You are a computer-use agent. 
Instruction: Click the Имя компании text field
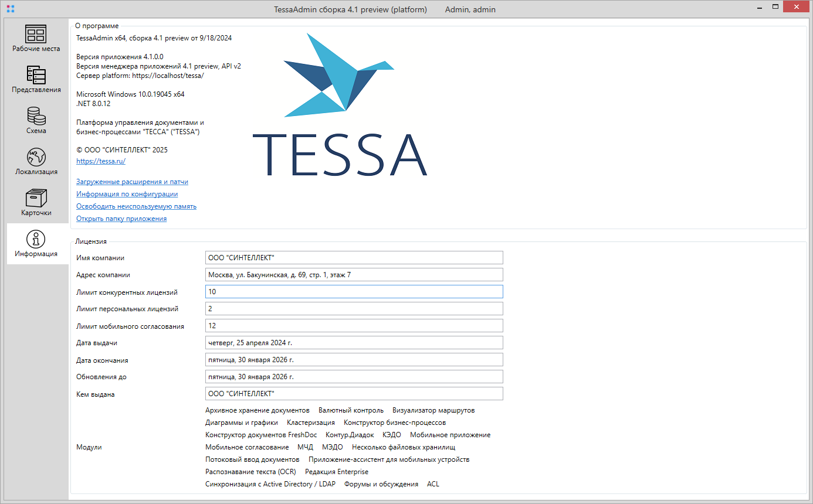tap(354, 258)
